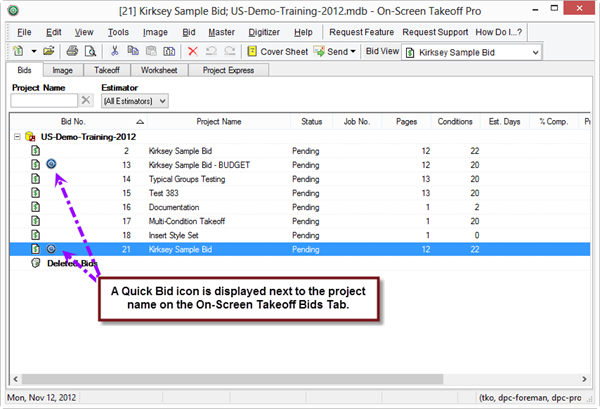
Task: Click the app icon in the title bar
Action: [x=13, y=10]
